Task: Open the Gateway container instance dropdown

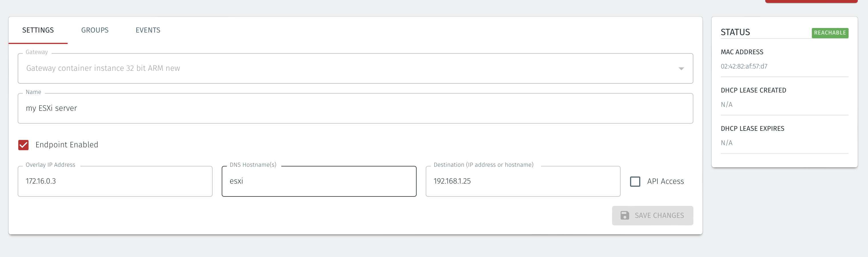Action: 355,69
